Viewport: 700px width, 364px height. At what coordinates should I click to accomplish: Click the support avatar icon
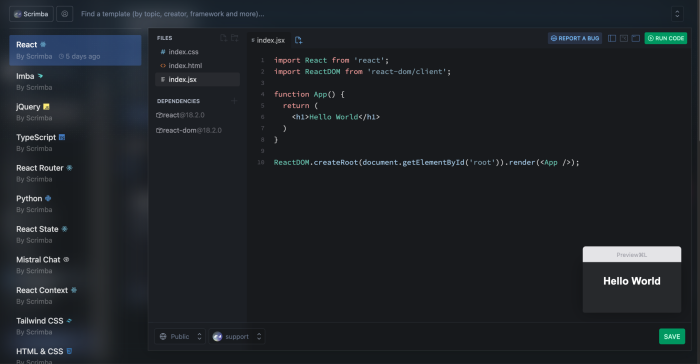217,336
